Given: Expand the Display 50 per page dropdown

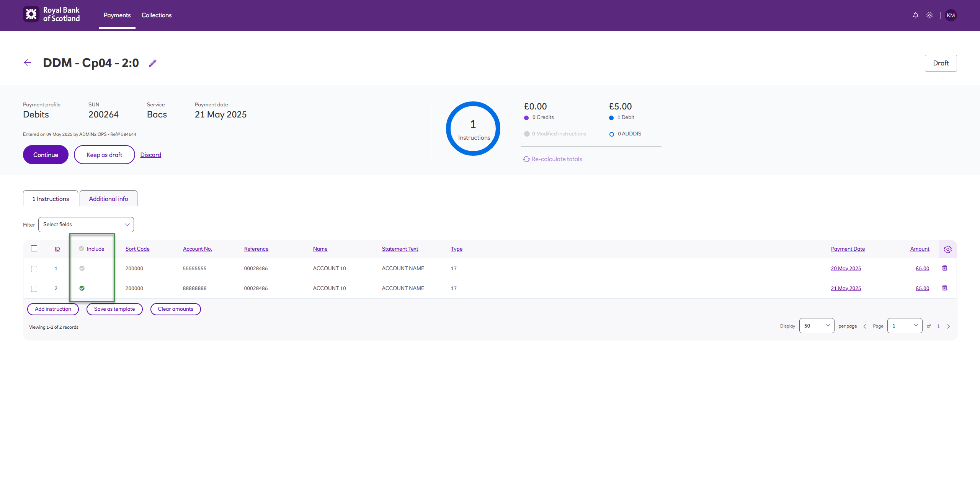Looking at the screenshot, I should pos(817,326).
